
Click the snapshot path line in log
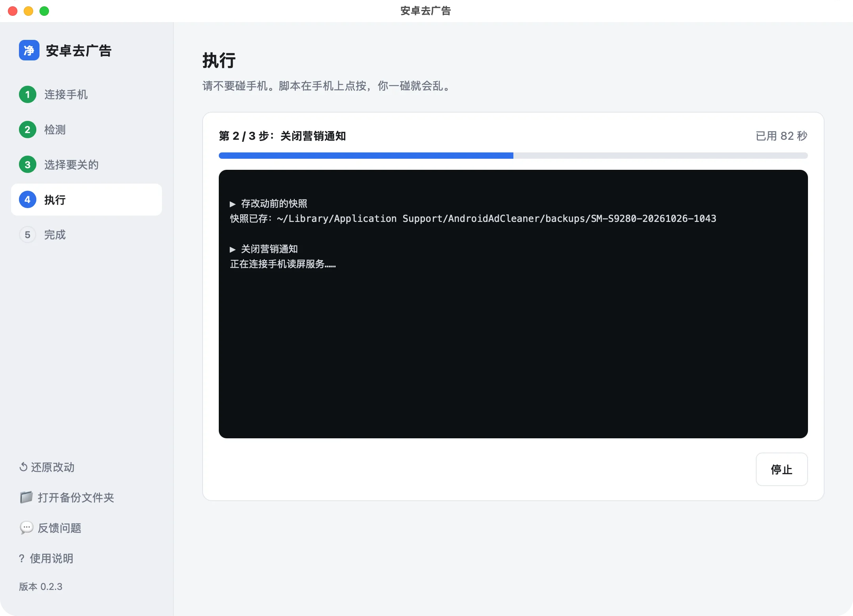(473, 219)
